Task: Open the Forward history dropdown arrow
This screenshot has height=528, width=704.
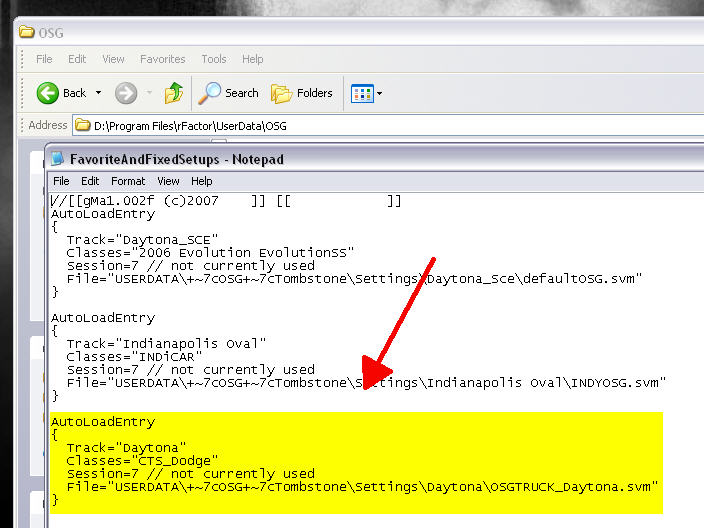Action: pyautogui.click(x=150, y=93)
